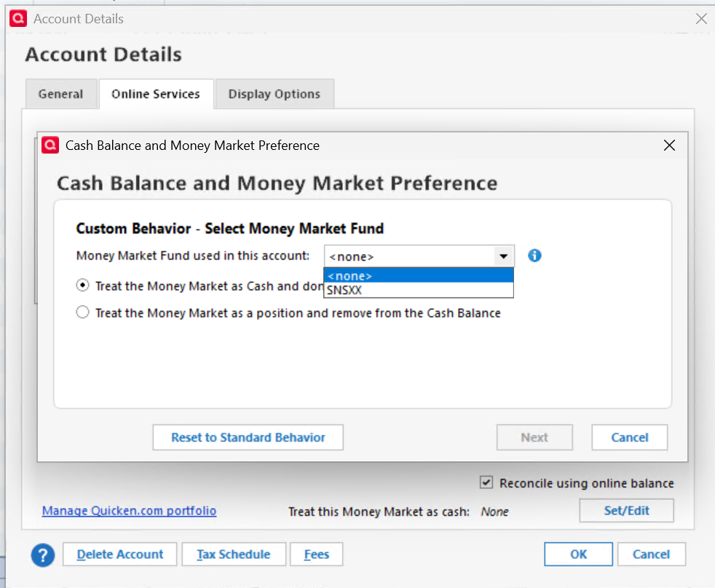This screenshot has height=588, width=715.
Task: Open Set/Edit for money market cash
Action: click(x=627, y=511)
